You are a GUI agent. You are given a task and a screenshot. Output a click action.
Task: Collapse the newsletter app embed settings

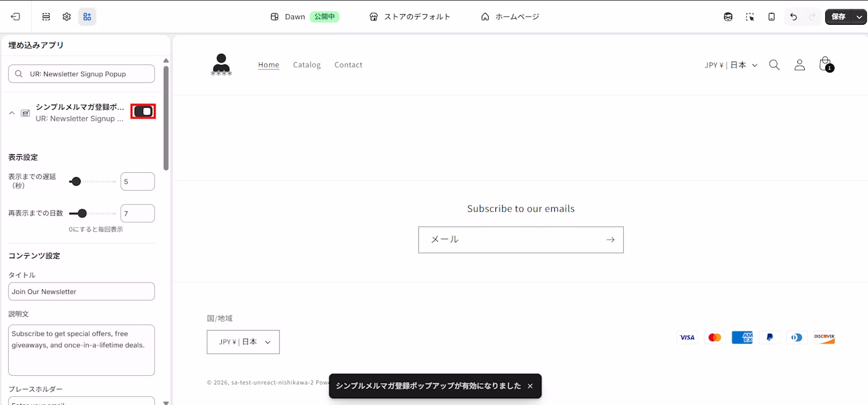click(11, 113)
